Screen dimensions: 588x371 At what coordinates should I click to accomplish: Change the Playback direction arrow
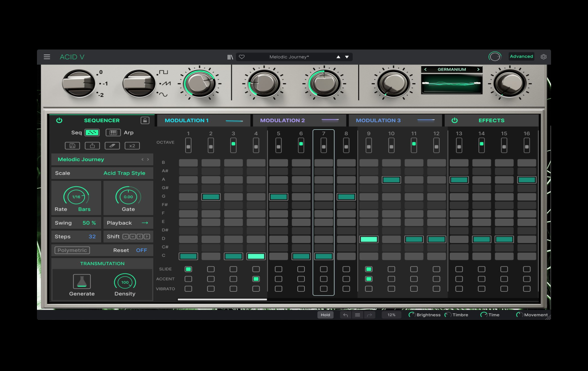click(145, 223)
